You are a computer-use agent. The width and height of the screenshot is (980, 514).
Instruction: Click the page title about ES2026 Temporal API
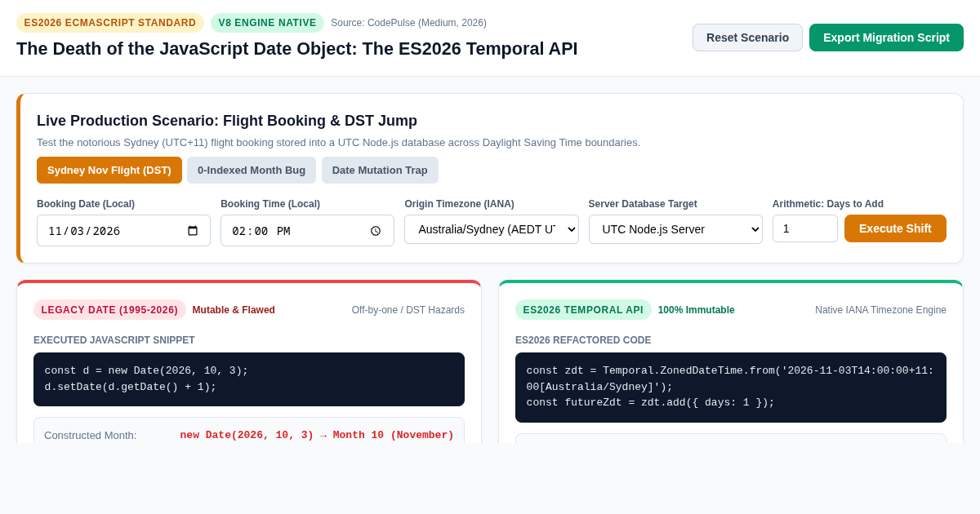tap(297, 49)
